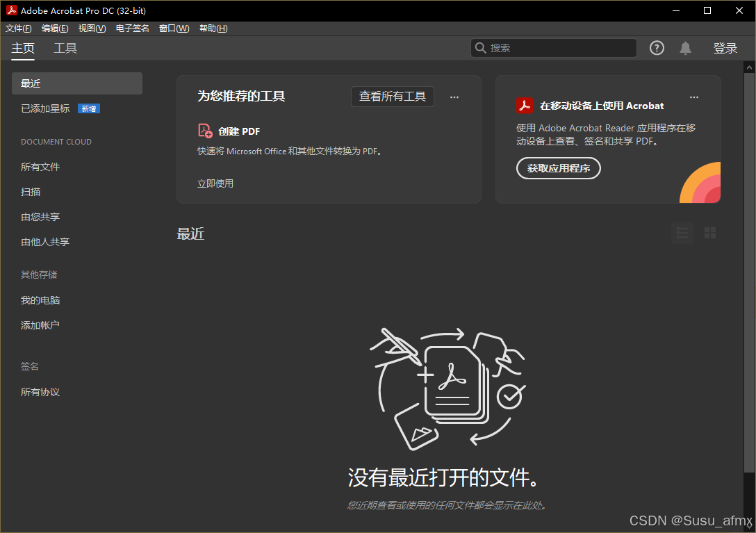Click the Create PDF icon
Screen dimensions: 756x533
tap(205, 131)
